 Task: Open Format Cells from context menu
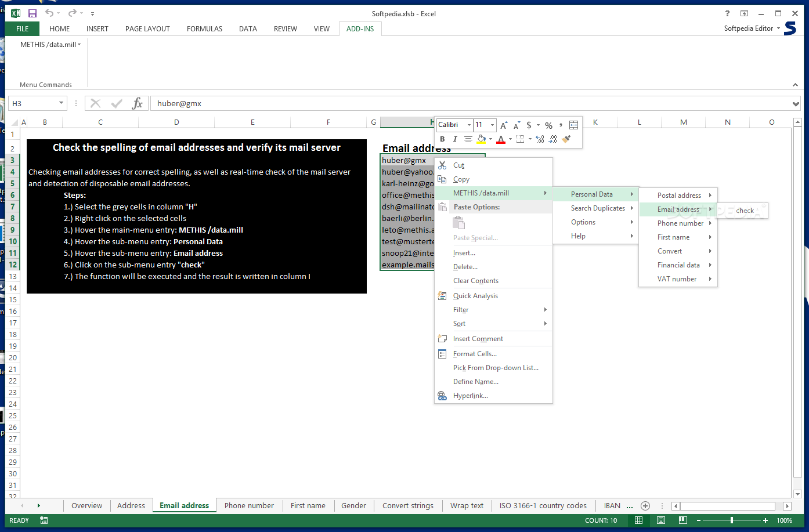point(493,354)
